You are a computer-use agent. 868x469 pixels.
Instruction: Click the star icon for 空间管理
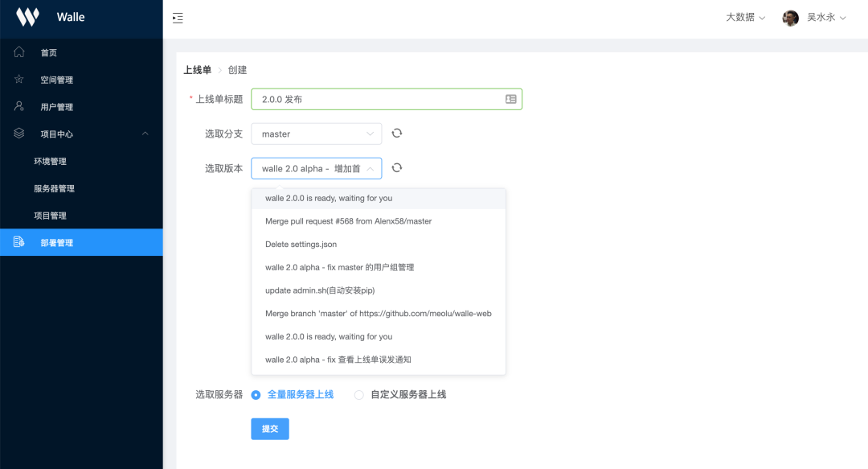point(19,80)
